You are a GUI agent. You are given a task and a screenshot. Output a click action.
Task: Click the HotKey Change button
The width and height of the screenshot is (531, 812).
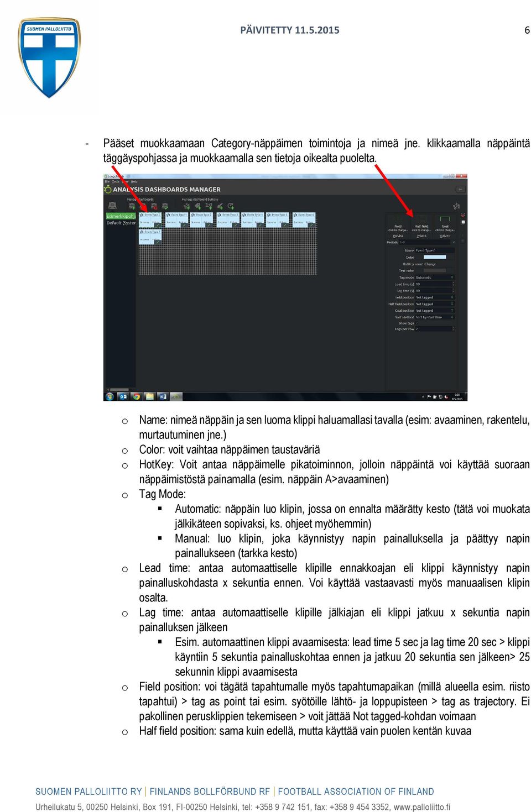[430, 264]
